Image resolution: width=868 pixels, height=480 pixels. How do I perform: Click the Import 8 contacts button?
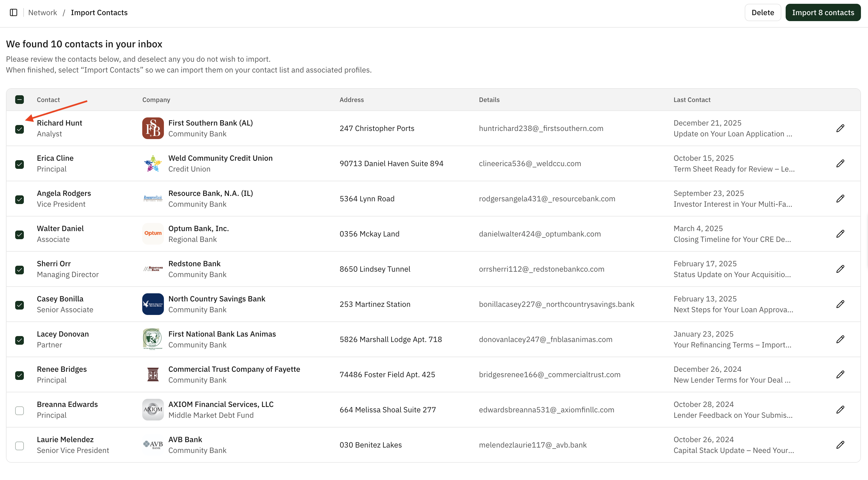823,12
